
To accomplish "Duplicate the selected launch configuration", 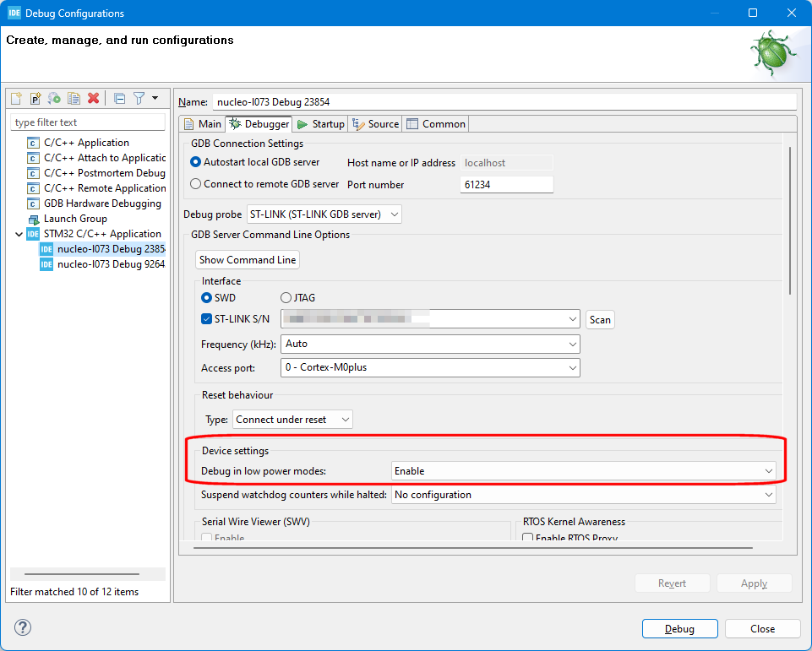I will [x=73, y=98].
